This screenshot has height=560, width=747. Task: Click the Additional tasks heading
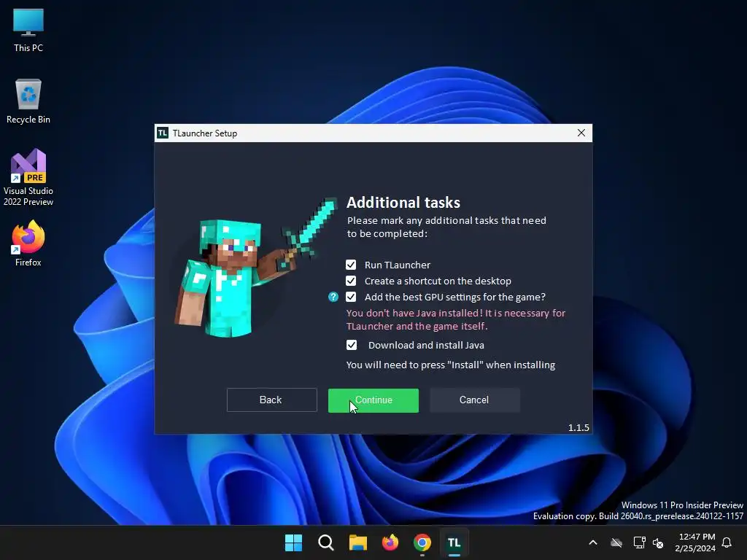(x=403, y=203)
